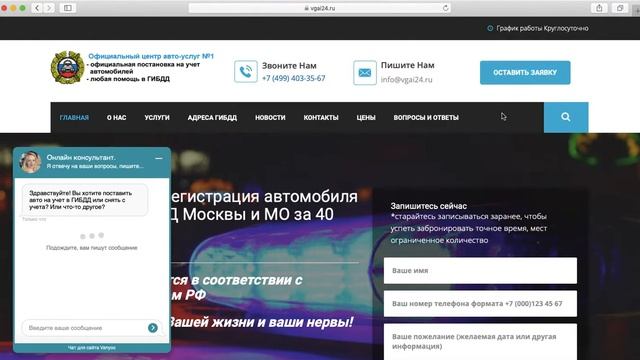Screen dimensions: 640x360
Task: Minimize the online consultant chat widget
Action: 159,158
